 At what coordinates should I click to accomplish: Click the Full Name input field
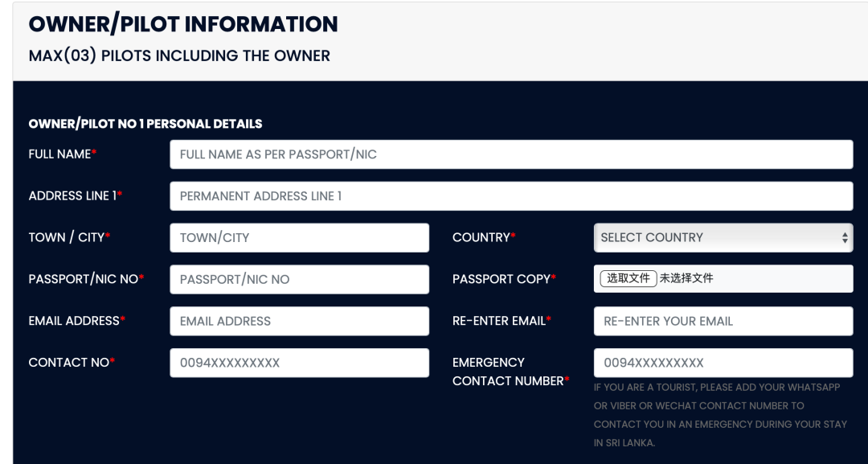(x=511, y=154)
